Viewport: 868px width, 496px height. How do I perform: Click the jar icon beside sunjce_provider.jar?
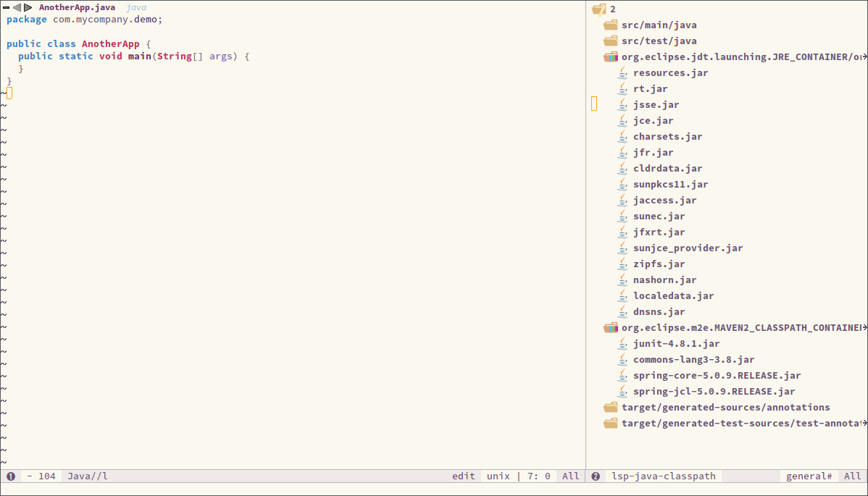click(x=623, y=248)
